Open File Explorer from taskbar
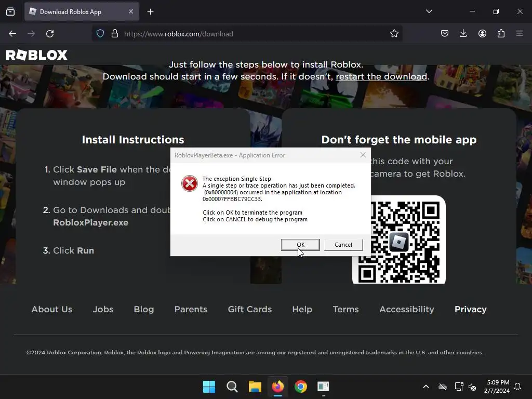This screenshot has width=532, height=399. [x=255, y=387]
